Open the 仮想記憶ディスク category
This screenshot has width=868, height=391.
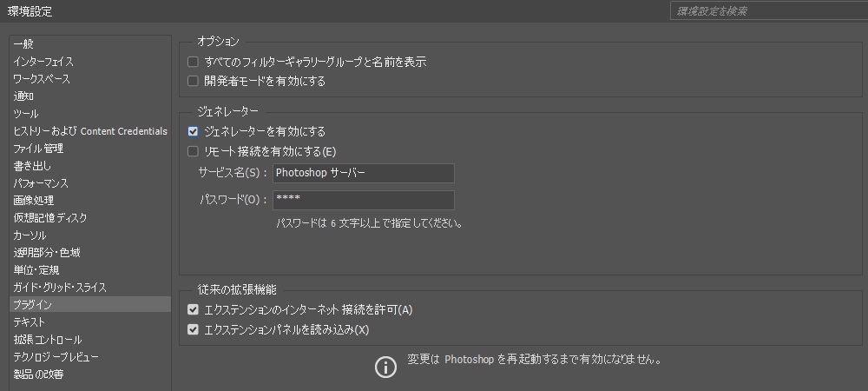(90, 217)
